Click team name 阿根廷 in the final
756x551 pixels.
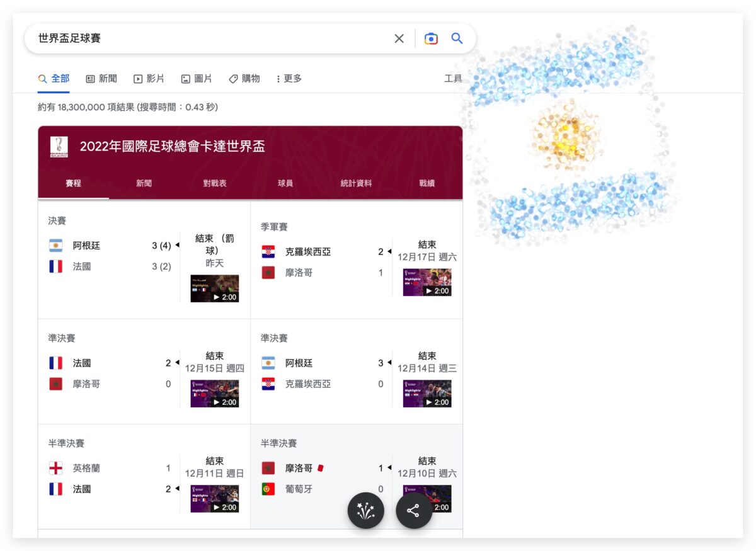86,246
